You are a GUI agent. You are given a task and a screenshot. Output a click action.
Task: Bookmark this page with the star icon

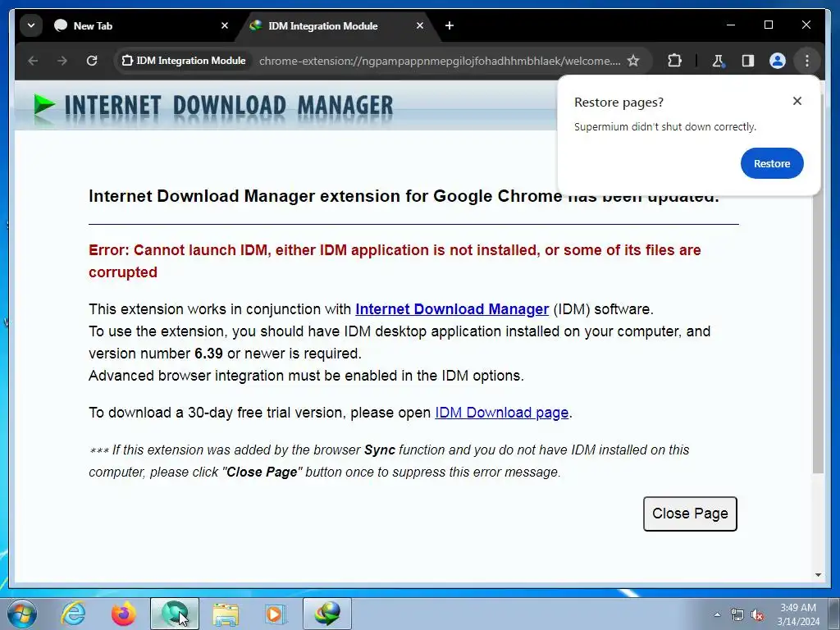[x=633, y=61]
